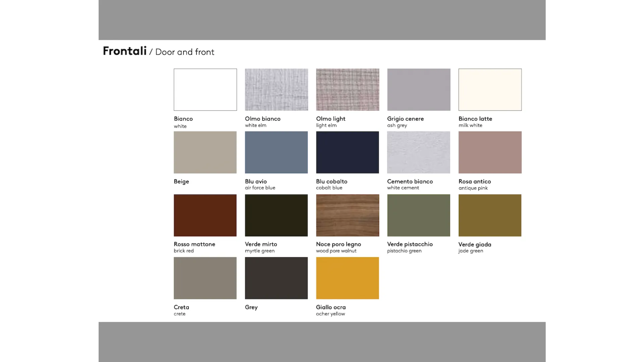644x362 pixels.
Task: Select the Verde giada jade swatch
Action: (490, 215)
